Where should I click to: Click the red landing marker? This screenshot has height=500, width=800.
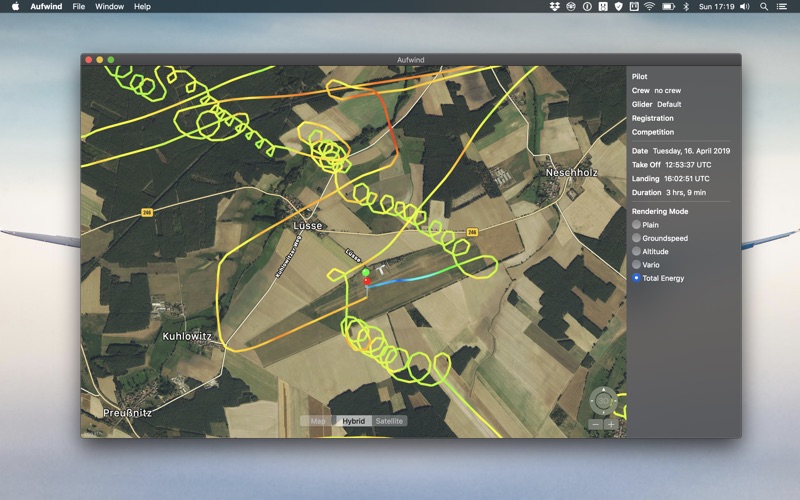coord(367,281)
